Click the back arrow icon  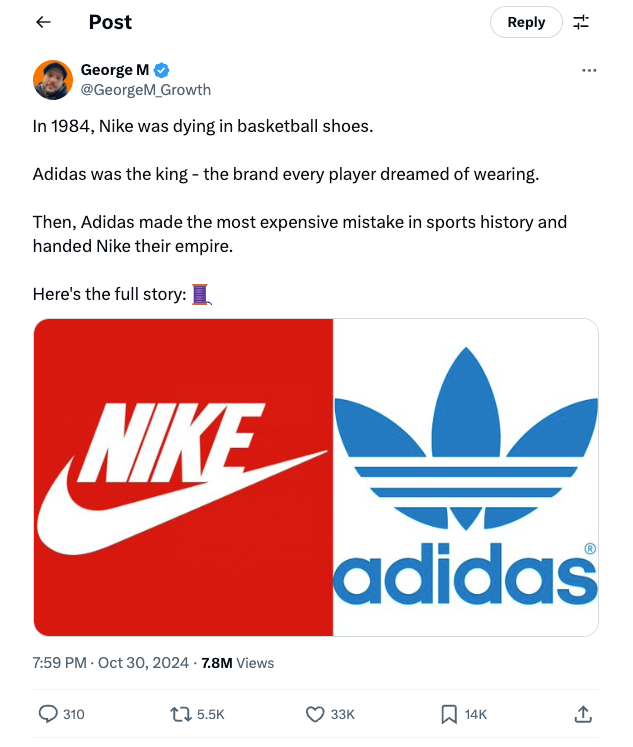coord(43,22)
